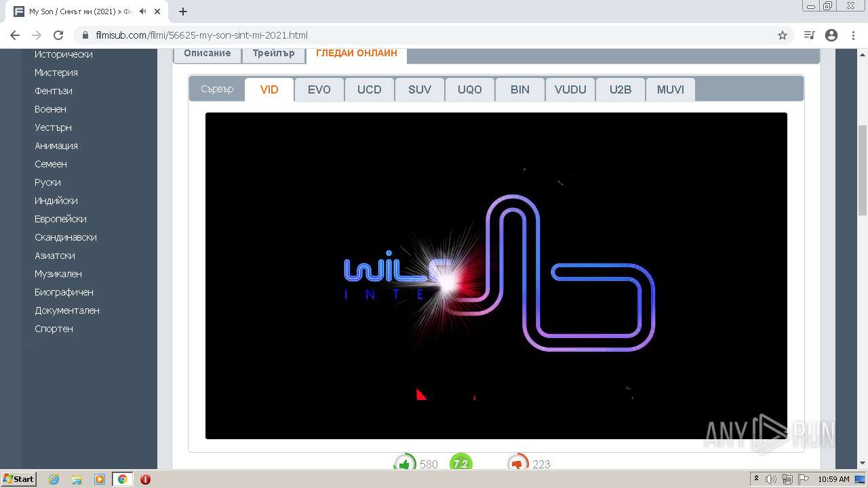Screen dimensions: 868x488
Task: Launch Internet Explorer from taskbar
Action: [54, 479]
